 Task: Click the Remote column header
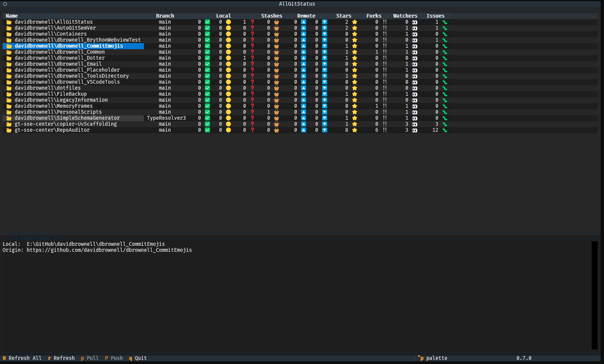click(306, 16)
